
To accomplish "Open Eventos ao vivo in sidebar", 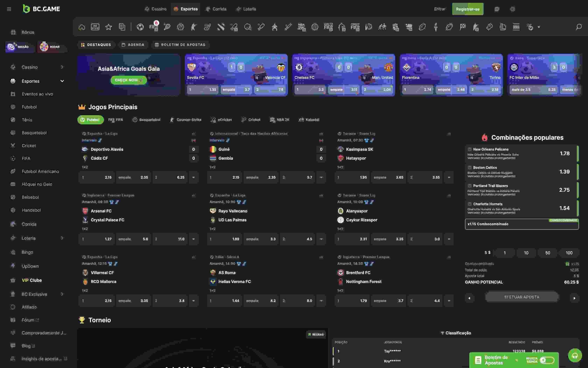I will [x=37, y=94].
